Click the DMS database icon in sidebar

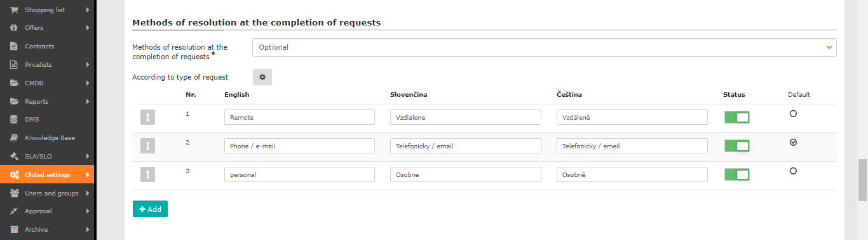point(14,120)
